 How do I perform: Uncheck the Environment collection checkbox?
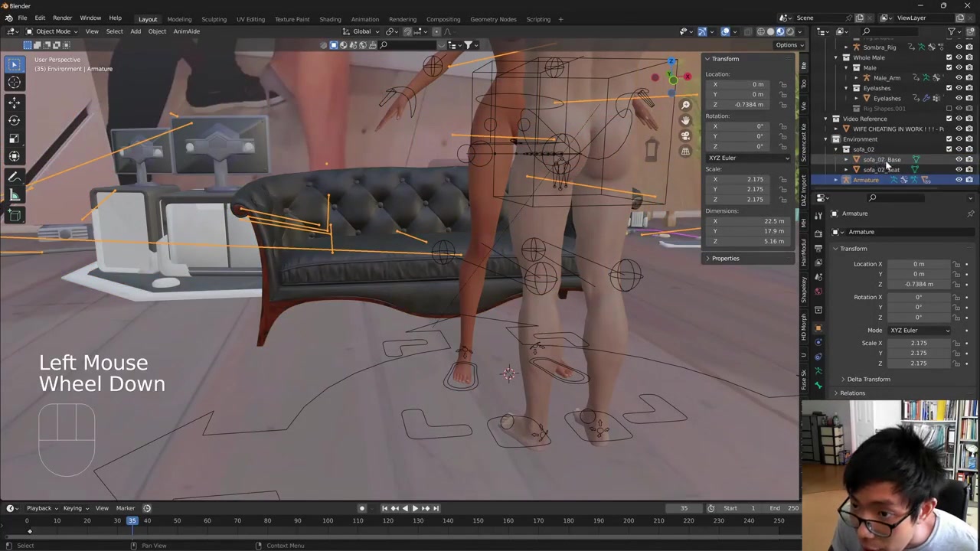949,139
